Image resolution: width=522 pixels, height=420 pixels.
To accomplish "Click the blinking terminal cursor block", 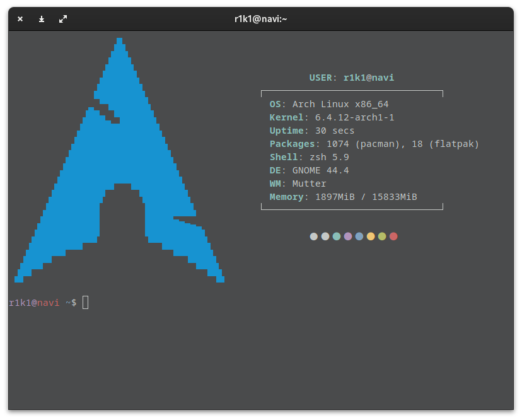I will [x=86, y=302].
